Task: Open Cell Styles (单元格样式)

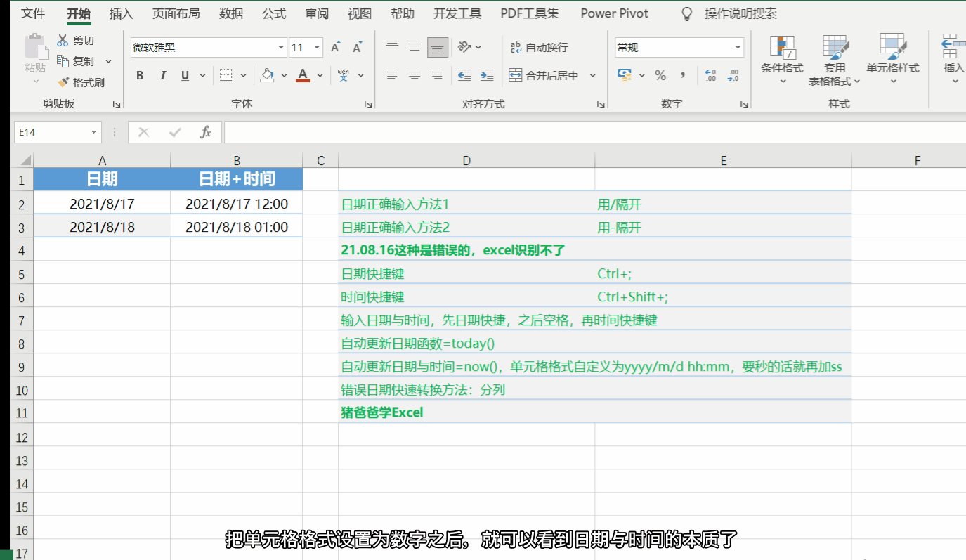Action: click(893, 59)
